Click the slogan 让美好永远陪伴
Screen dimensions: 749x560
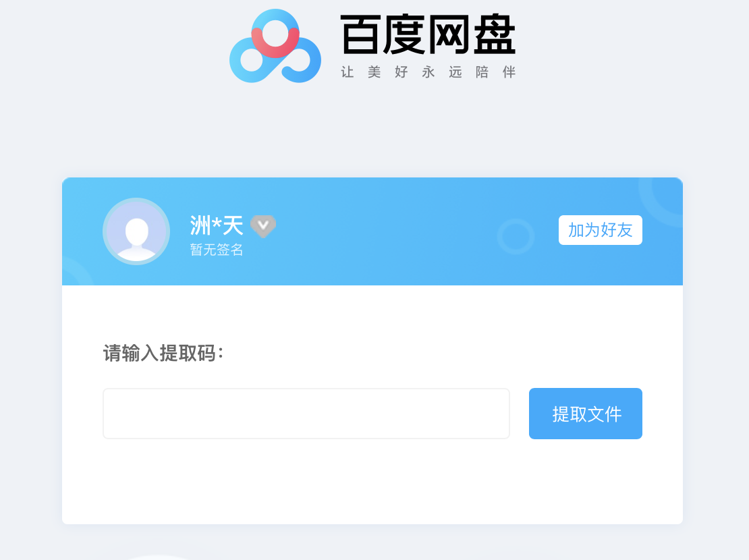click(428, 72)
